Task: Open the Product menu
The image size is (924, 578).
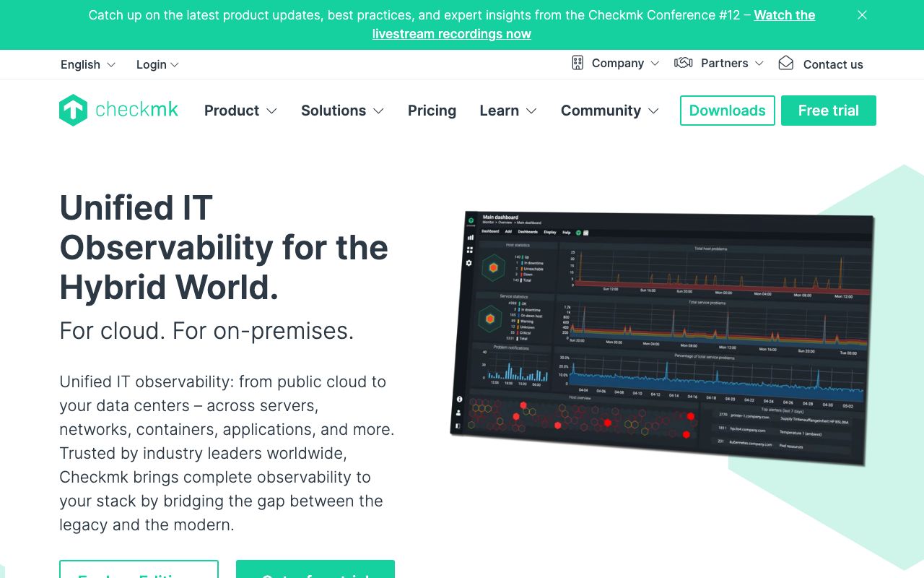Action: coord(232,111)
